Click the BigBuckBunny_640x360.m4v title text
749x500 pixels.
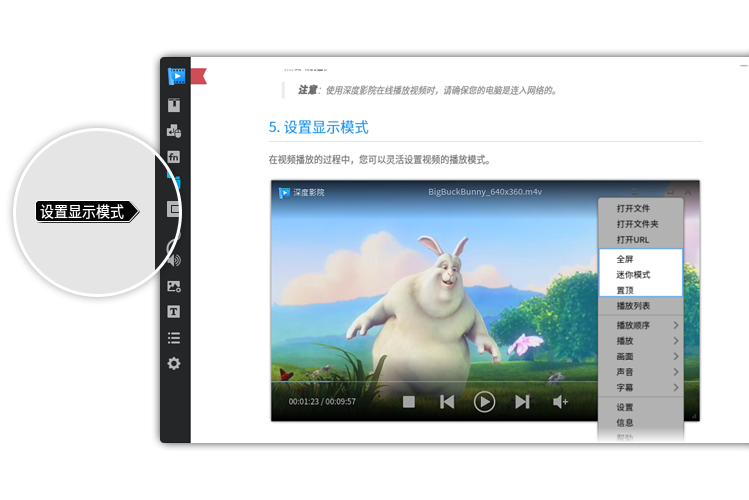[x=485, y=192]
